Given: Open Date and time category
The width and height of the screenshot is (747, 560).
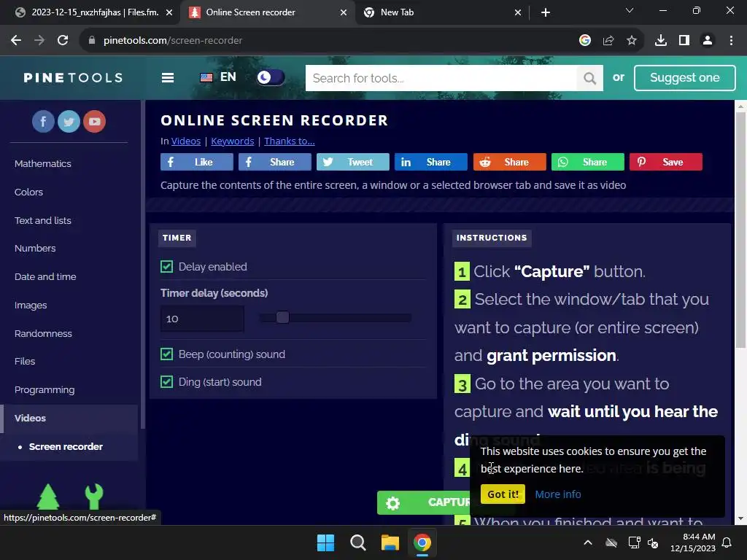Looking at the screenshot, I should coord(45,276).
